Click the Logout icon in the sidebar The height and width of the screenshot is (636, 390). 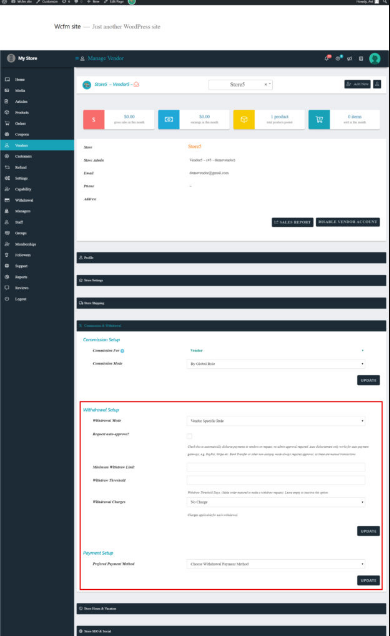click(x=7, y=299)
